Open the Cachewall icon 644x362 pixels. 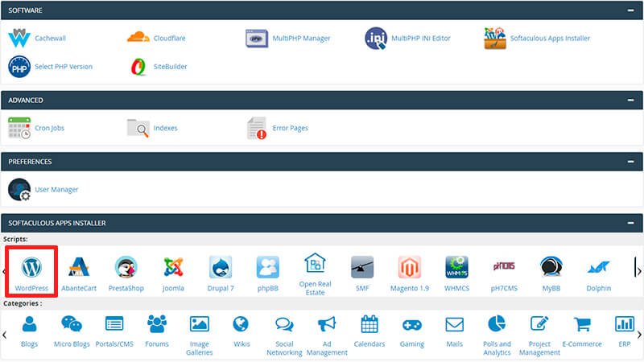tap(19, 38)
